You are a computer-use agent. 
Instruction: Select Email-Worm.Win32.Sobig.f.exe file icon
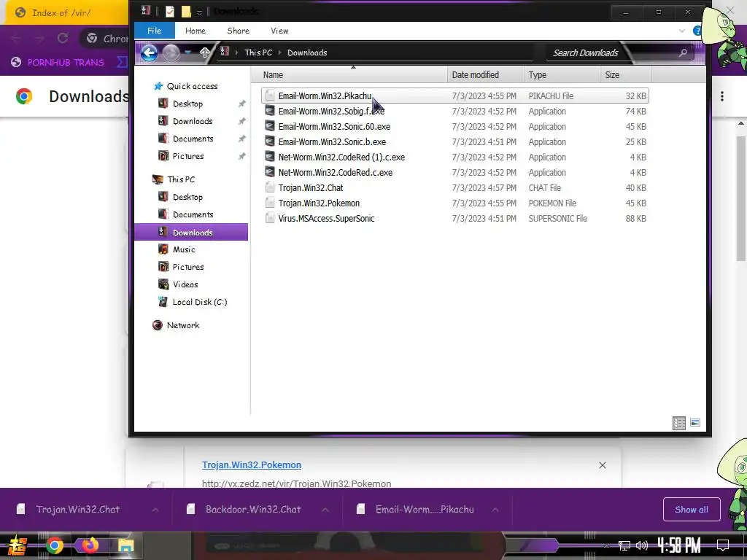pyautogui.click(x=270, y=111)
